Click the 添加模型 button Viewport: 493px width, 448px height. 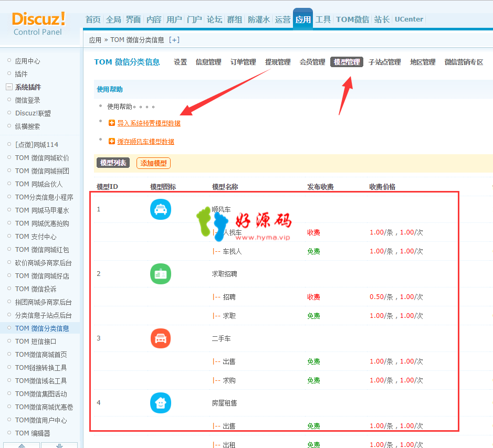(x=153, y=163)
